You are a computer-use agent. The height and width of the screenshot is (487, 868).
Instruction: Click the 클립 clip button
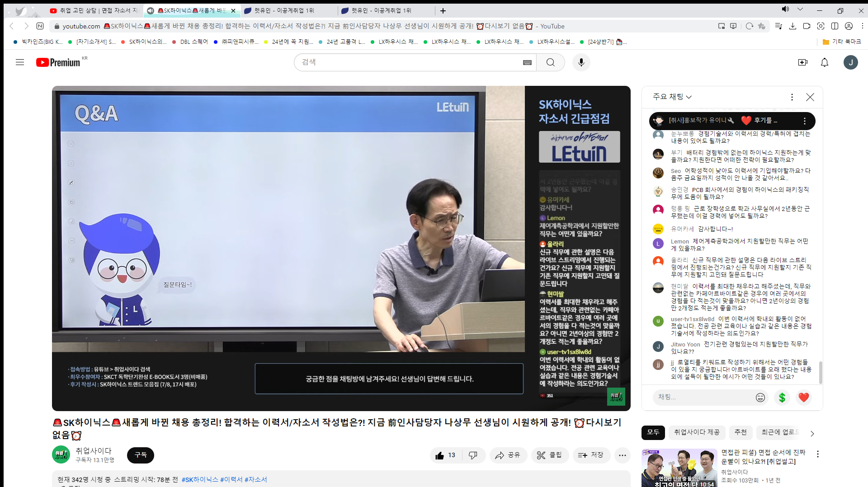click(x=550, y=455)
